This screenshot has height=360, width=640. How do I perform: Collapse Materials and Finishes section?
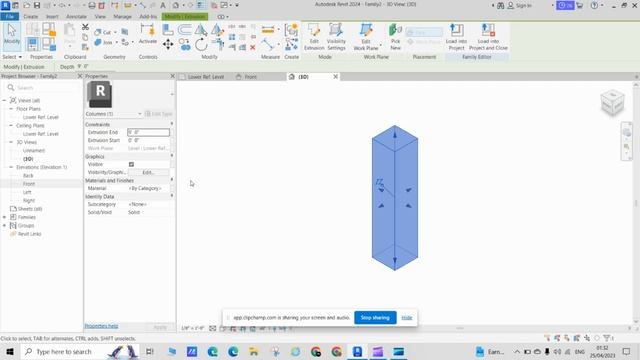tap(171, 180)
